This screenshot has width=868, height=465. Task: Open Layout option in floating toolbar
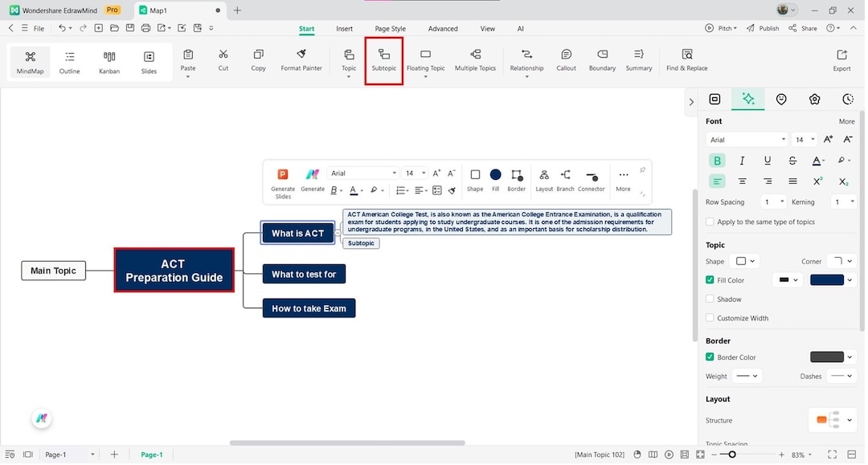[x=544, y=180]
